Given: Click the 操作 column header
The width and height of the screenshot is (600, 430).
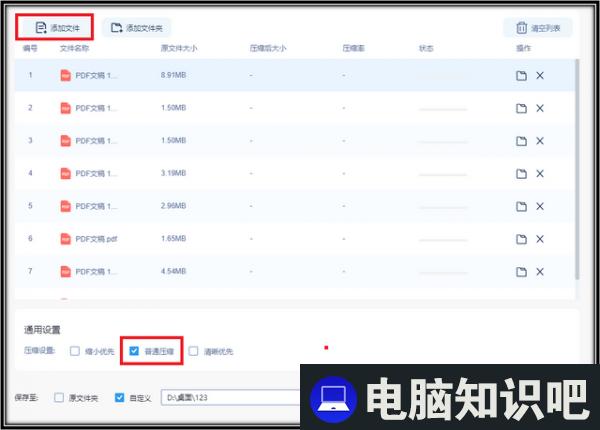Looking at the screenshot, I should click(x=523, y=48).
